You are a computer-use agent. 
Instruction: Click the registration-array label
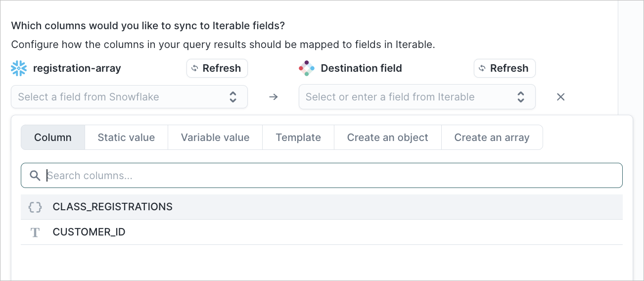point(77,68)
